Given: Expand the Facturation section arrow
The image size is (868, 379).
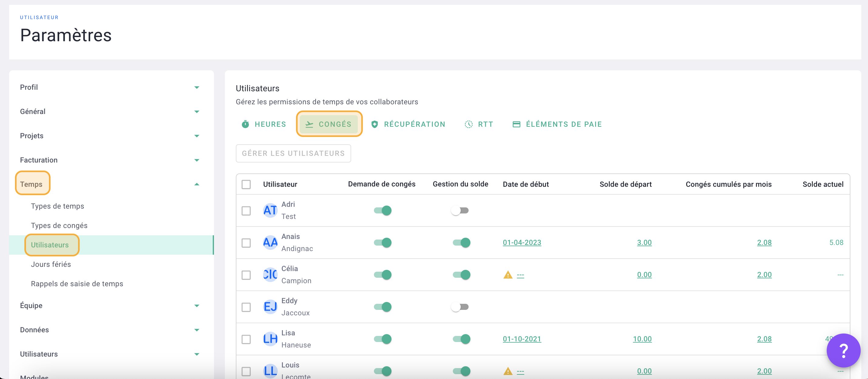Looking at the screenshot, I should (197, 160).
